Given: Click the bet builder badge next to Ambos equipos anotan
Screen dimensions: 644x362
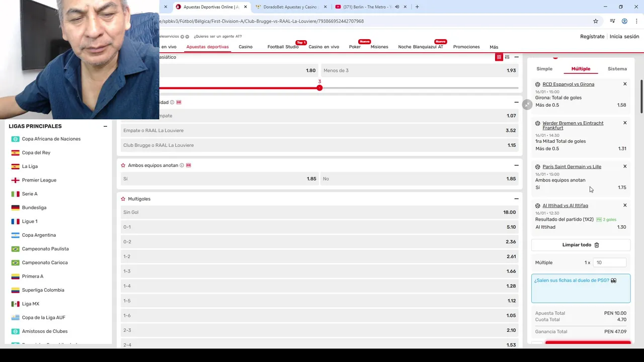Looking at the screenshot, I should point(189,165).
